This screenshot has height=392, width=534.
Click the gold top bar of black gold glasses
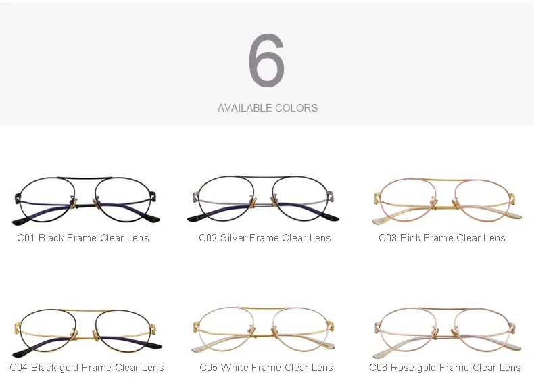coord(86,311)
